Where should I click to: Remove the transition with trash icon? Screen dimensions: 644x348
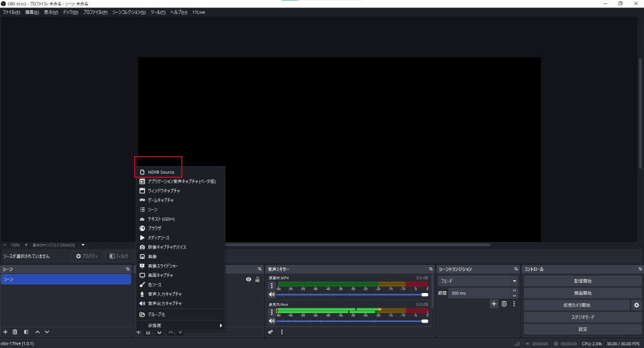click(504, 304)
